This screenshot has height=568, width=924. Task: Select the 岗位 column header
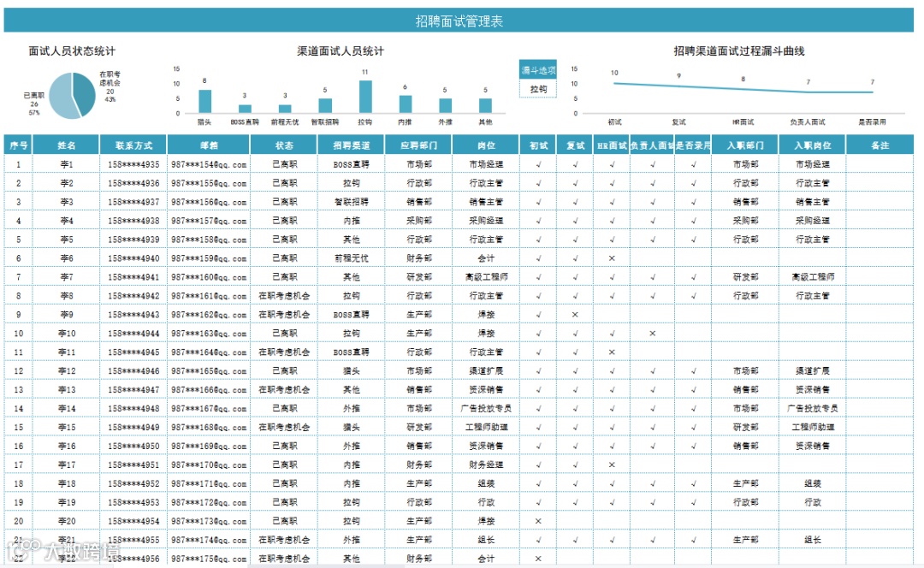[486, 145]
